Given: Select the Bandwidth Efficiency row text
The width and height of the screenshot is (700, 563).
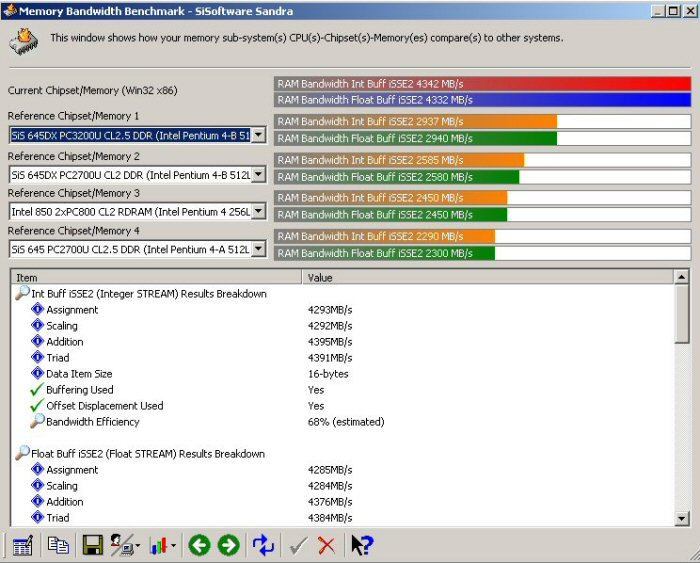Looking at the screenshot, I should click(x=92, y=421).
